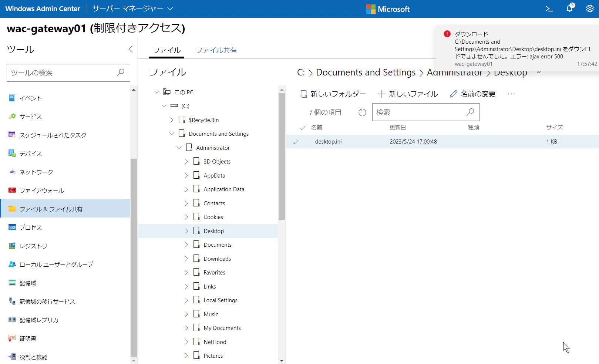Open the ネットワーク tool
Viewport: 599px width, 364px height.
point(65,172)
